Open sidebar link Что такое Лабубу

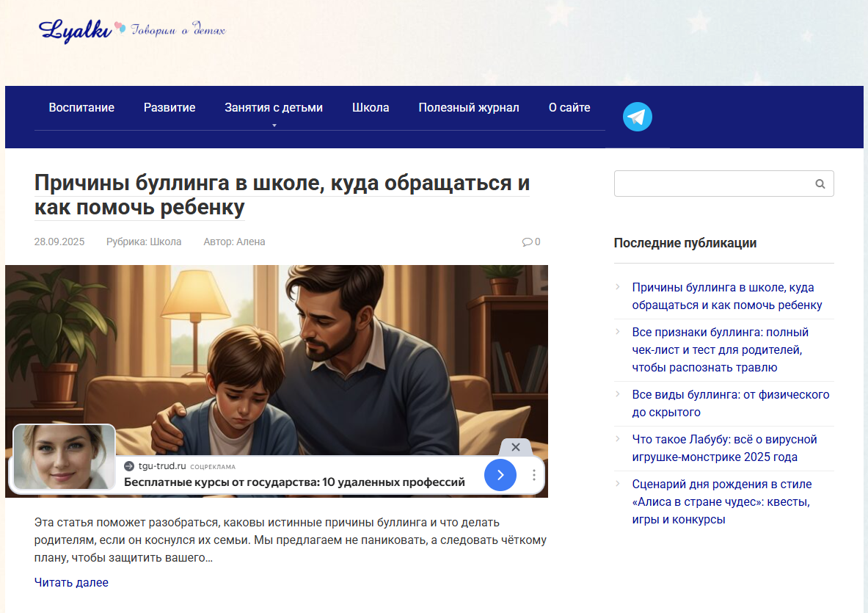coord(725,448)
